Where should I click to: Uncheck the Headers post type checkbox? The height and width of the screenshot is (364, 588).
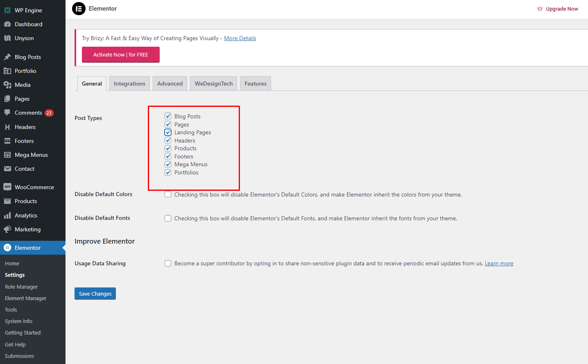[x=168, y=140]
